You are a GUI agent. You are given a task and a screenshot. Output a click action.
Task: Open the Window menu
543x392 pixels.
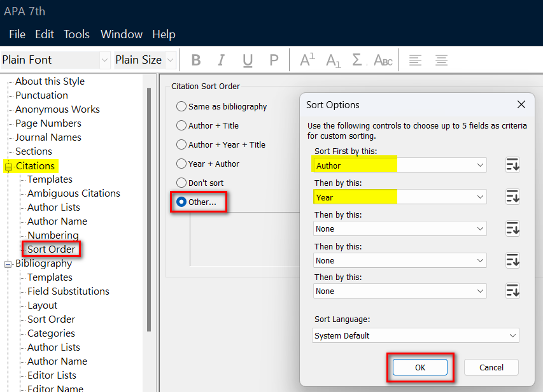pos(122,34)
